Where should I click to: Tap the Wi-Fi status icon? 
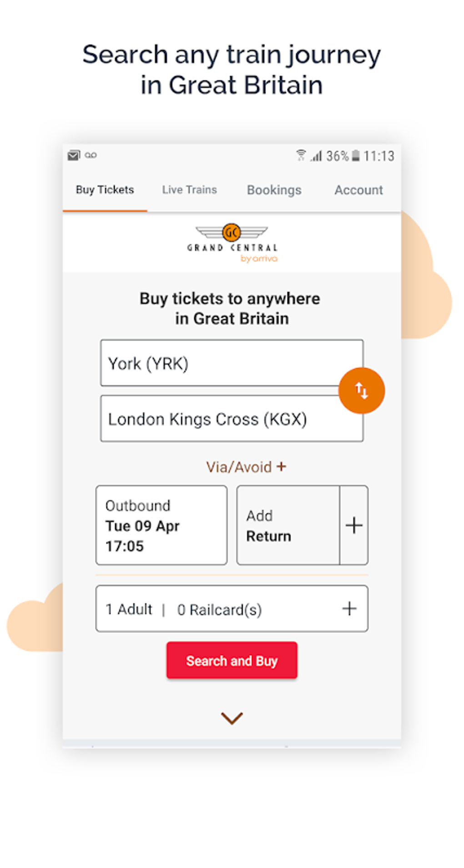point(301,156)
